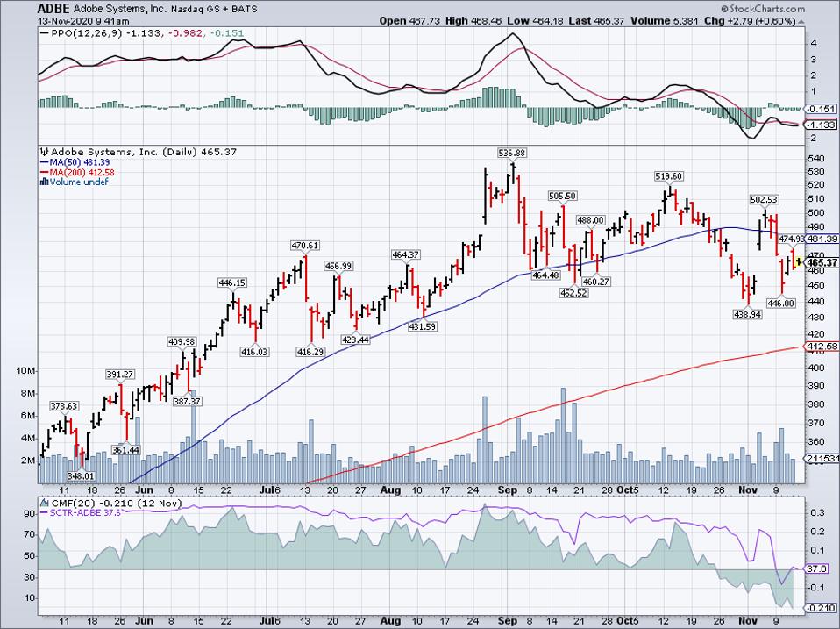Click the -0.151 PPO histogram axis tag

point(822,109)
